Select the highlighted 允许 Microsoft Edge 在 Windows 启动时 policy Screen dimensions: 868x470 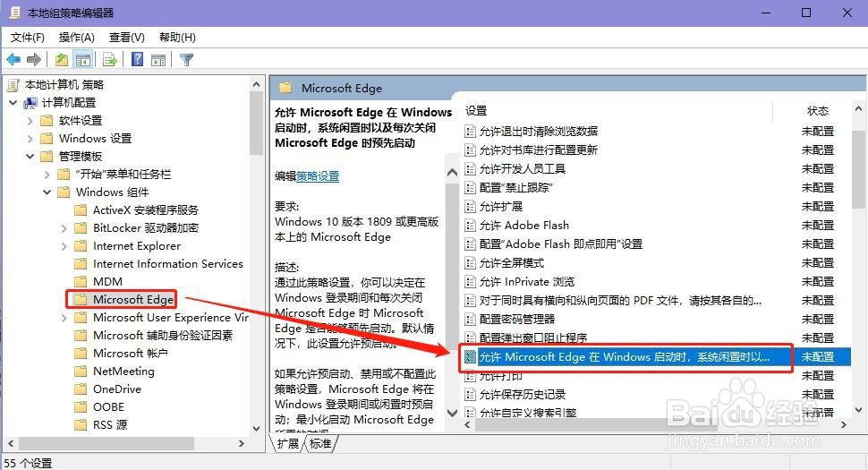(624, 357)
